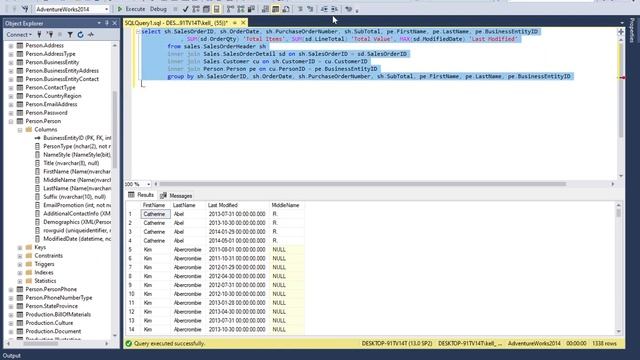640x360 pixels.
Task: Select the Person.EmailAddress table
Action: pyautogui.click(x=51, y=104)
